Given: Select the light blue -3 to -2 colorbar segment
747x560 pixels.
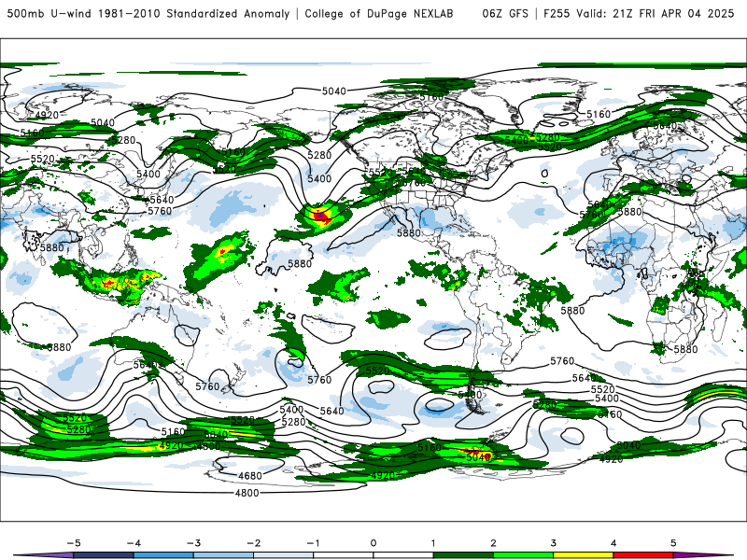Looking at the screenshot, I should 223,555.
